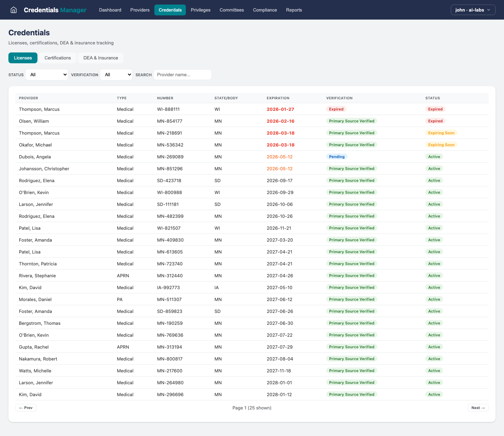Screen dimensions: 504x436
Task: Click the Expired badge for Olsen, William
Action: (435, 121)
